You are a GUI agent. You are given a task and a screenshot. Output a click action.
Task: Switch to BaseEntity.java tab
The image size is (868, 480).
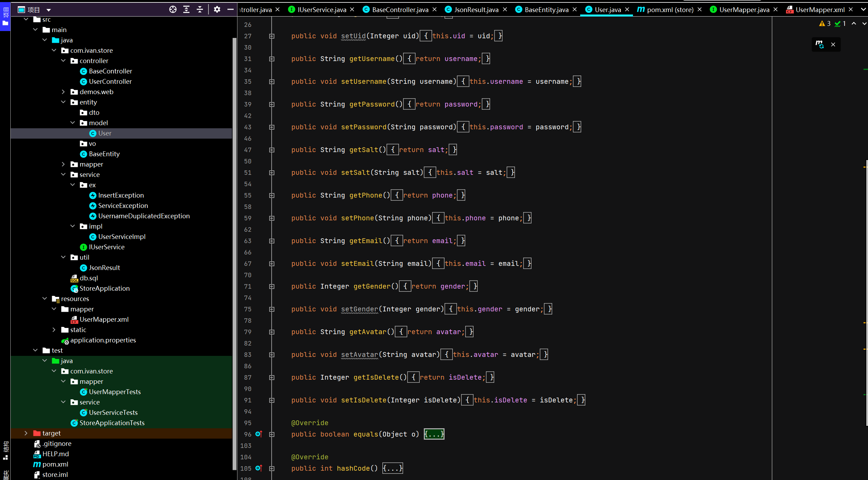click(x=546, y=10)
